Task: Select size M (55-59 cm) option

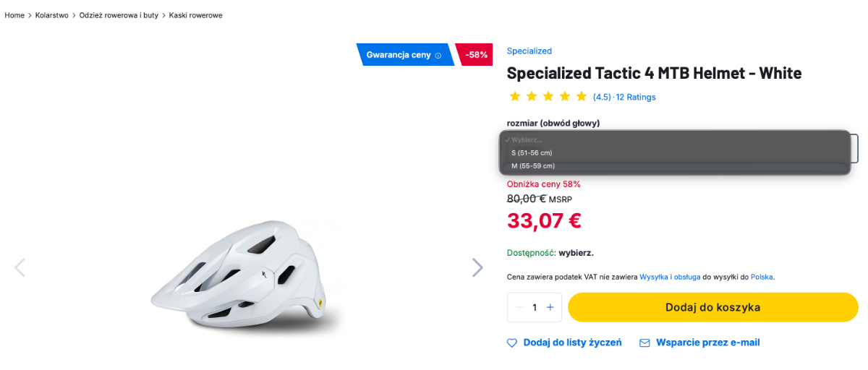Action: (533, 165)
